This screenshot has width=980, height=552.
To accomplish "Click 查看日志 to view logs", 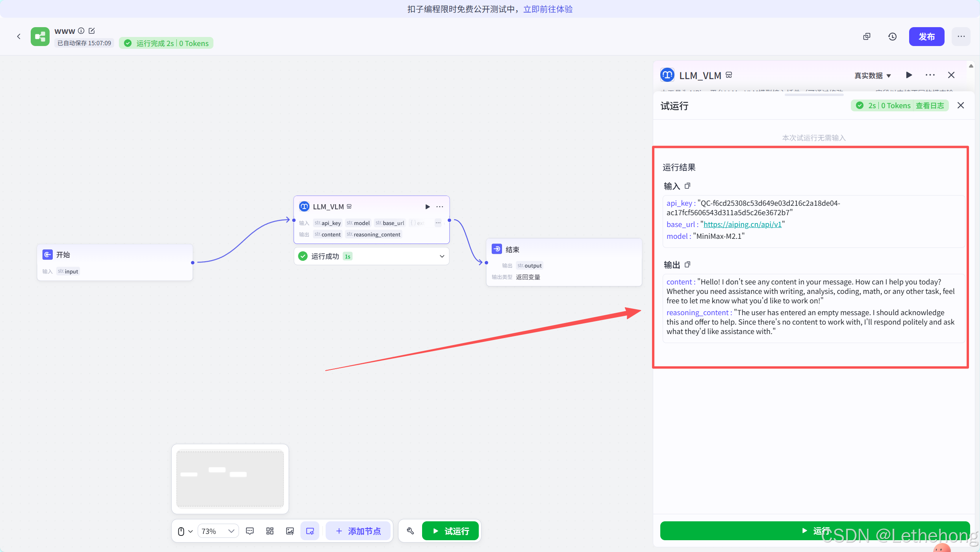I will [930, 105].
